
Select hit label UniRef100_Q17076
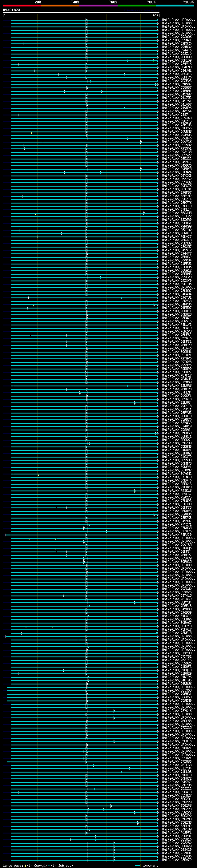177,531
